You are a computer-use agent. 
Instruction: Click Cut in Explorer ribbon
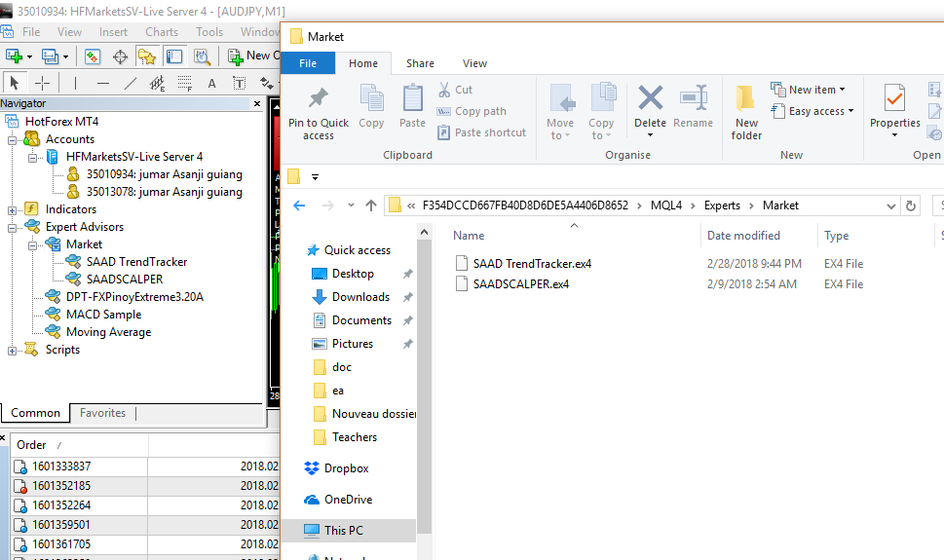[x=455, y=90]
